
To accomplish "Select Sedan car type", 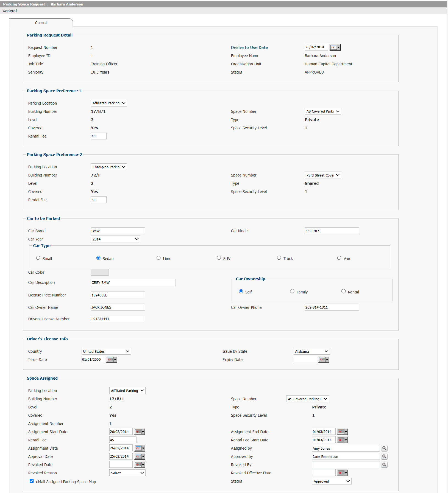I will (98, 258).
